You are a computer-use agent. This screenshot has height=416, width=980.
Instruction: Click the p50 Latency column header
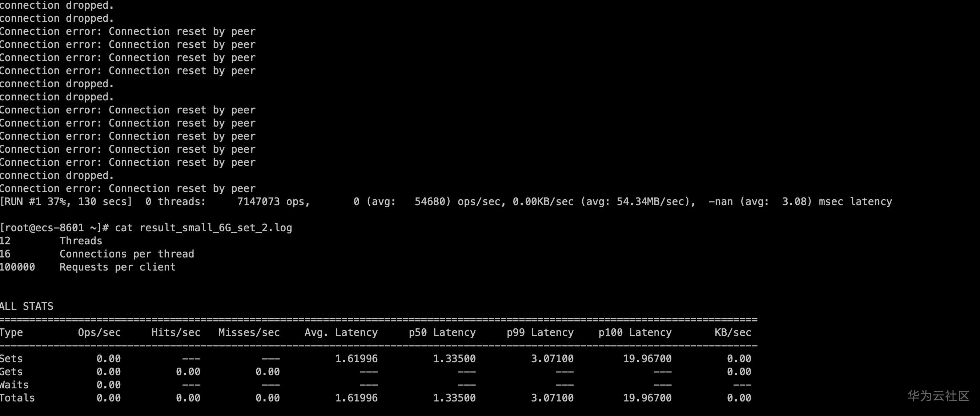[442, 333]
